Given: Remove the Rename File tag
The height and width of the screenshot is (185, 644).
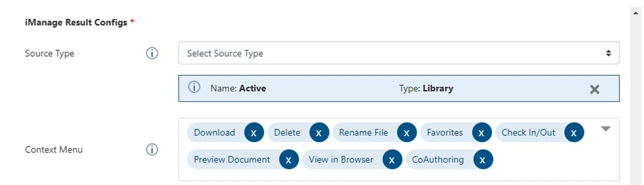Looking at the screenshot, I should 407,133.
